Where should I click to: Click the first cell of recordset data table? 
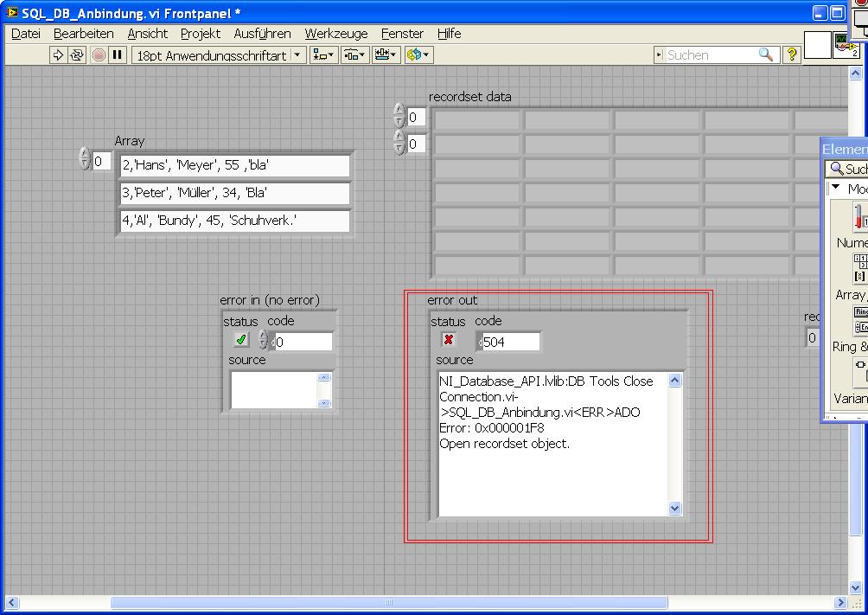point(476,120)
